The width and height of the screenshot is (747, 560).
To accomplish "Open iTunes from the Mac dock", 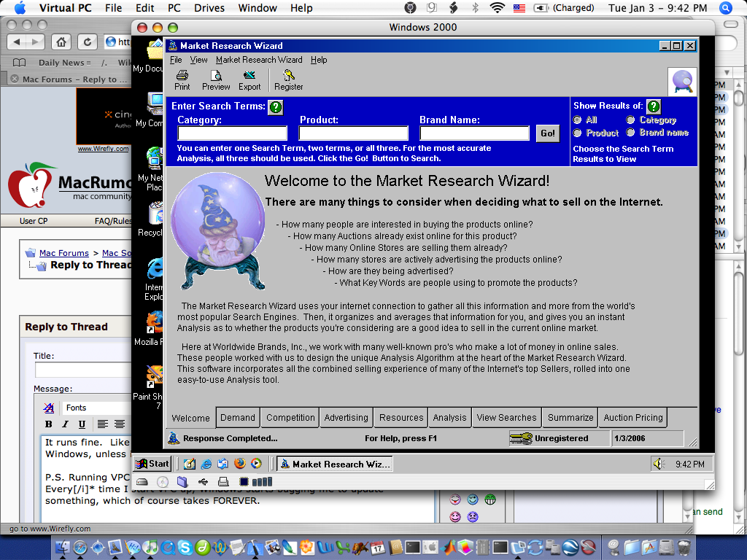I will [x=150, y=548].
